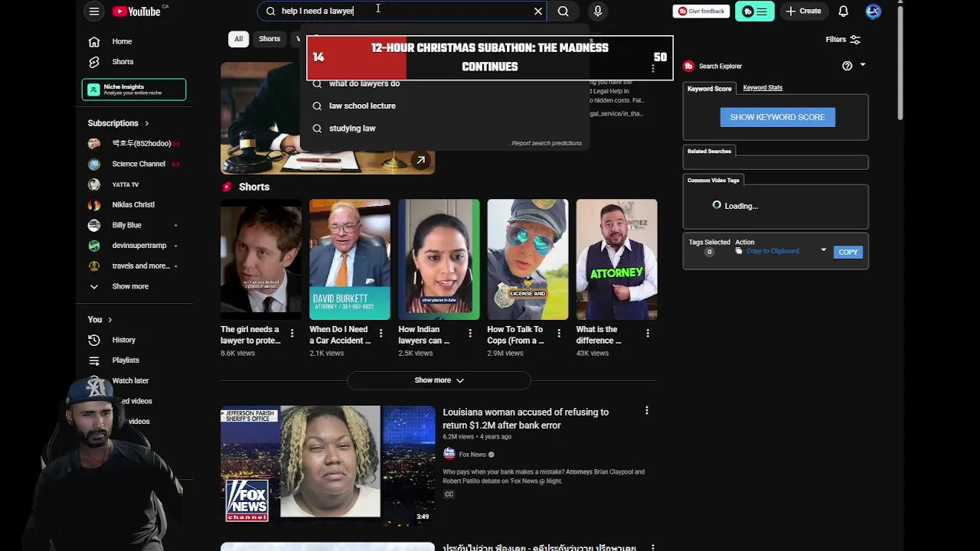The height and width of the screenshot is (551, 980).
Task: Open options for Louisiana woman video
Action: click(647, 411)
